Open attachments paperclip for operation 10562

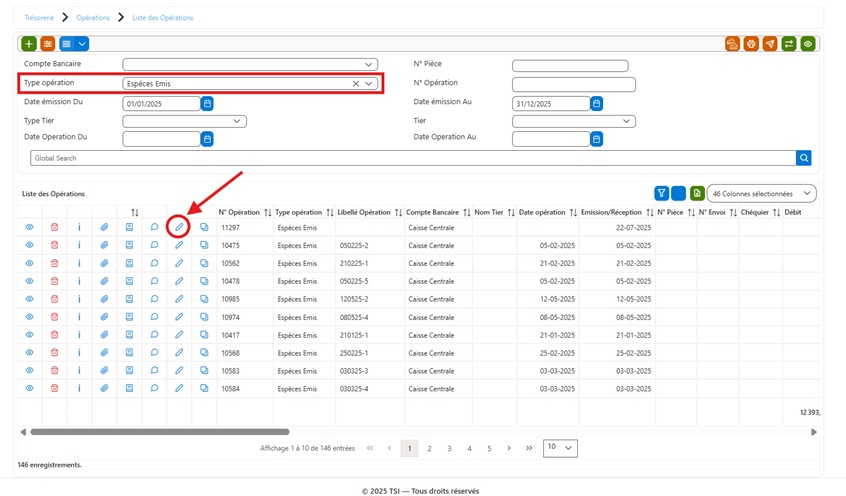104,263
